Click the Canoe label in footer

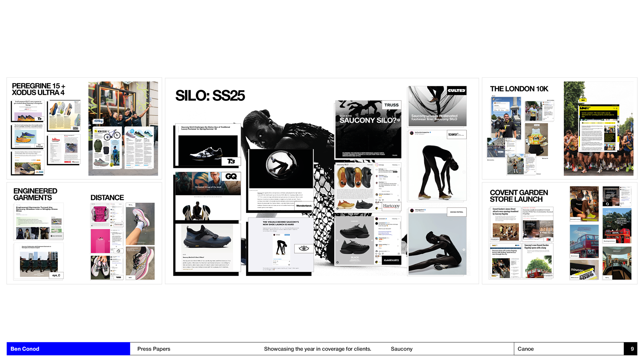pos(526,349)
